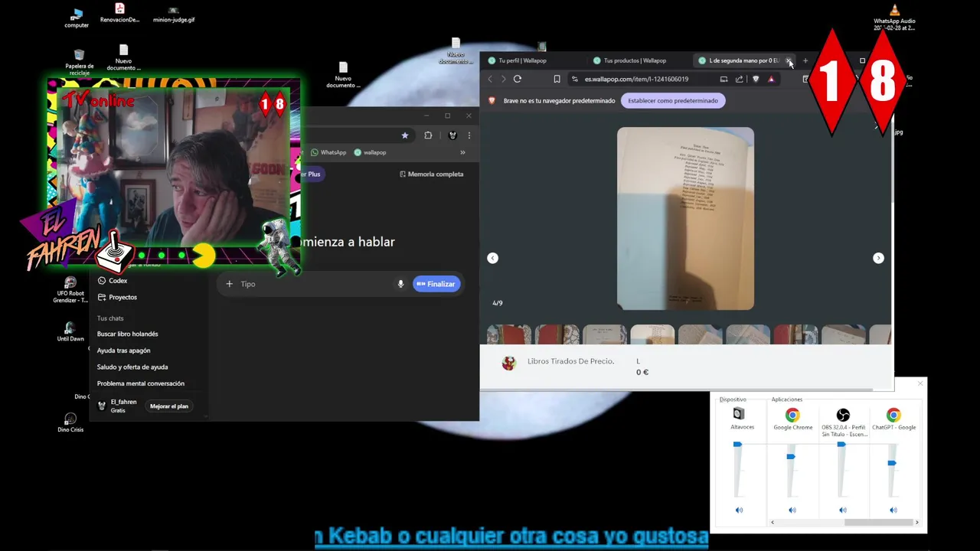This screenshot has width=980, height=551.
Task: Click Establecer como predeterminado button
Action: 673,100
